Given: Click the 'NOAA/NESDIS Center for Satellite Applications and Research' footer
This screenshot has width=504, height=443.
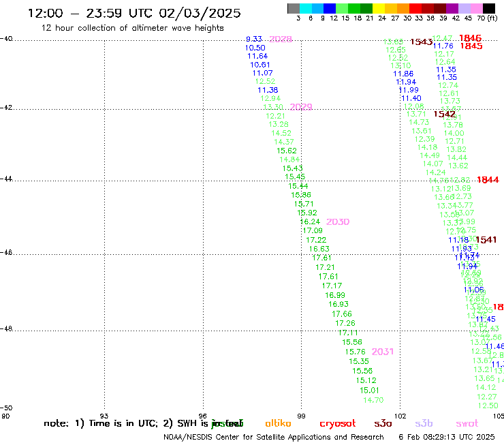Looking at the screenshot, I should [274, 438].
